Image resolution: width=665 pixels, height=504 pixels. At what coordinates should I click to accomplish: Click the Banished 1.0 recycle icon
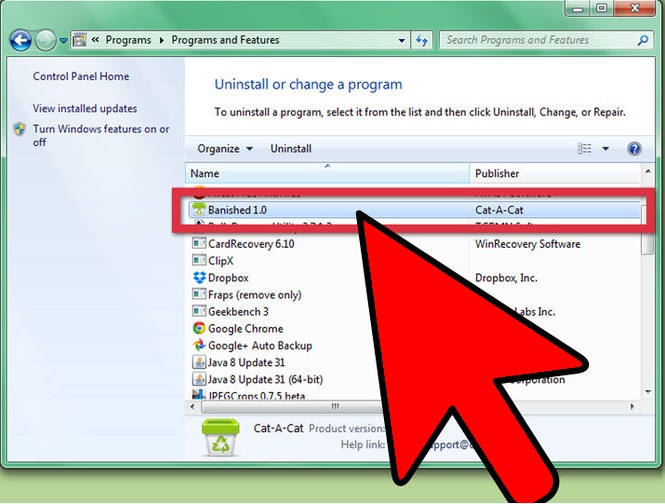[x=198, y=210]
